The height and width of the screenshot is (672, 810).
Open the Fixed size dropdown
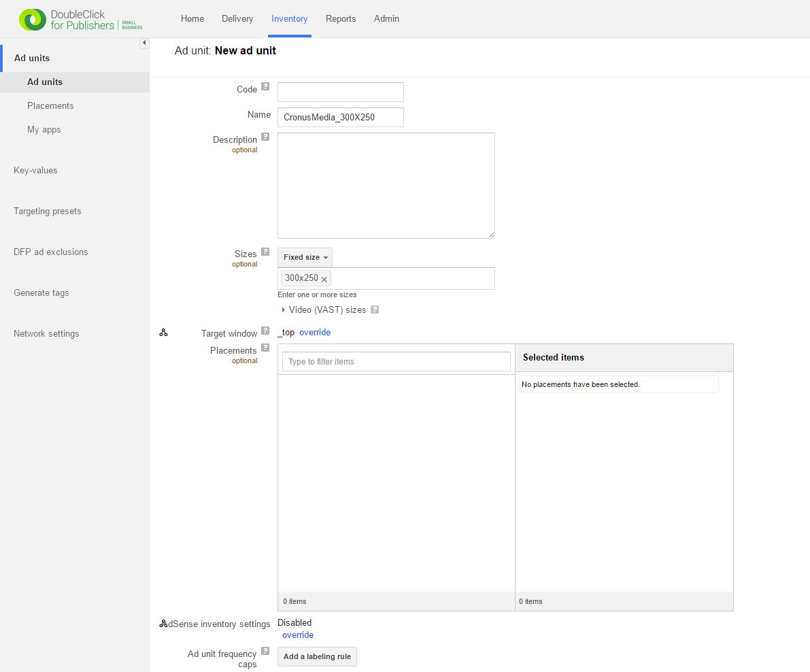[305, 257]
